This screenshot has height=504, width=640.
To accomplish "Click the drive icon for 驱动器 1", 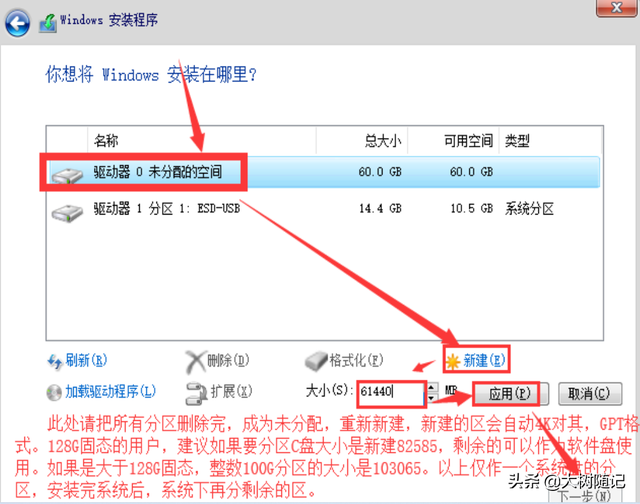I will [x=67, y=213].
